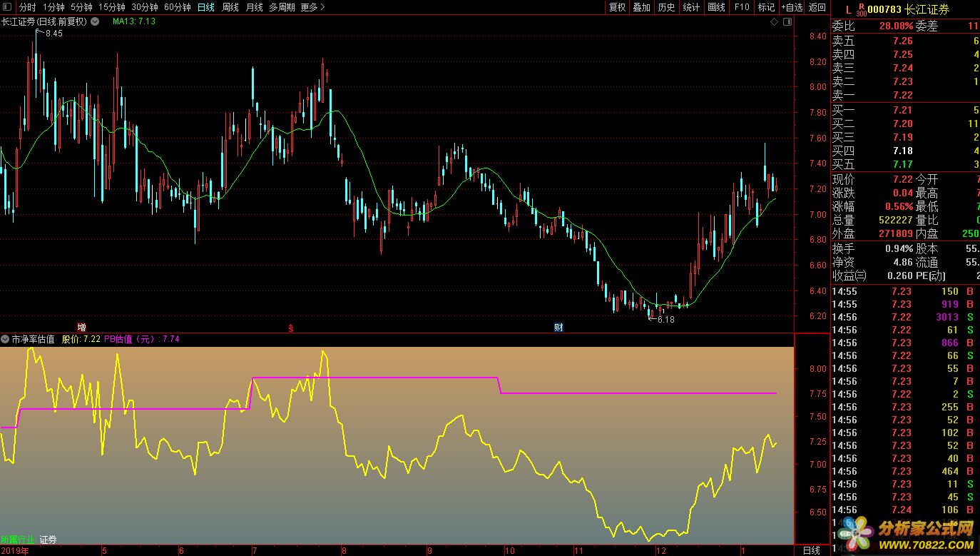The height and width of the screenshot is (556, 980).
Task: Click the 'L' margin marker icon
Action: [848, 9]
